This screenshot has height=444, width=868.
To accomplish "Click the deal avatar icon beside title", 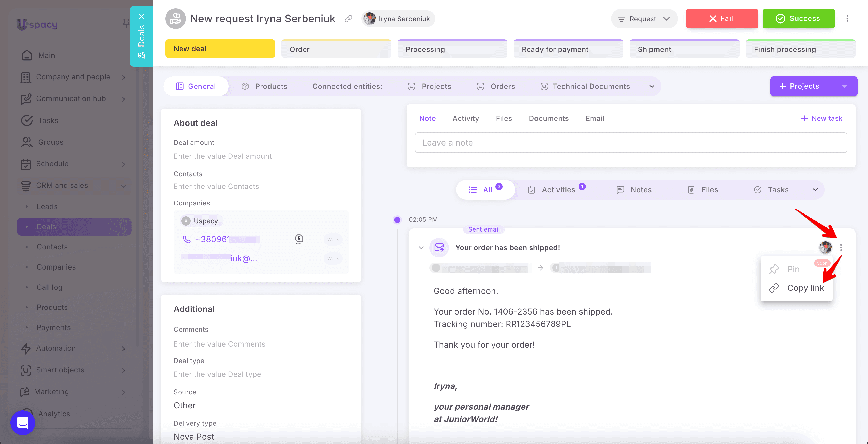I will point(175,19).
